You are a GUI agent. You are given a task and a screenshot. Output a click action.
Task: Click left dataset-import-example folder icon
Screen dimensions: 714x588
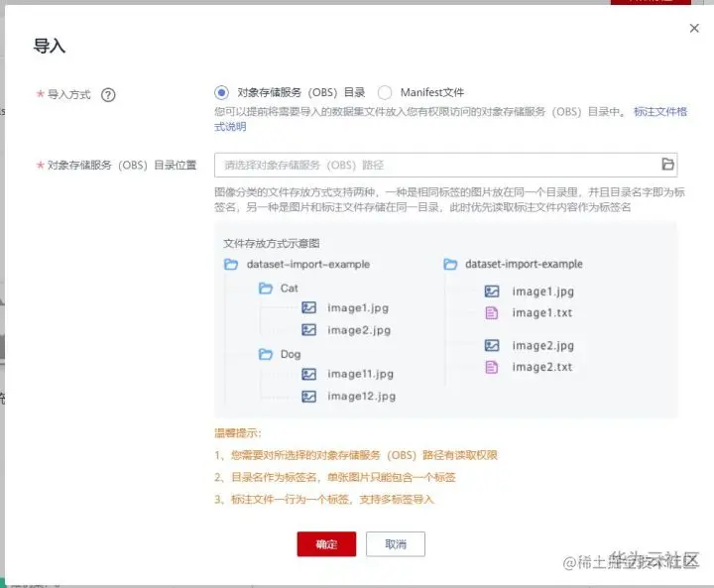(231, 264)
